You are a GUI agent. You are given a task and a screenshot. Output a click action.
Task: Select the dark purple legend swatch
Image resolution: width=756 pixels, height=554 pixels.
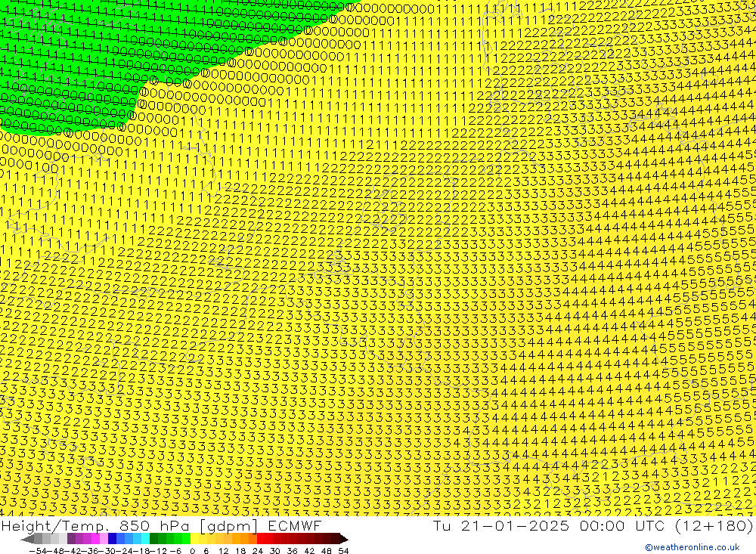(71, 539)
